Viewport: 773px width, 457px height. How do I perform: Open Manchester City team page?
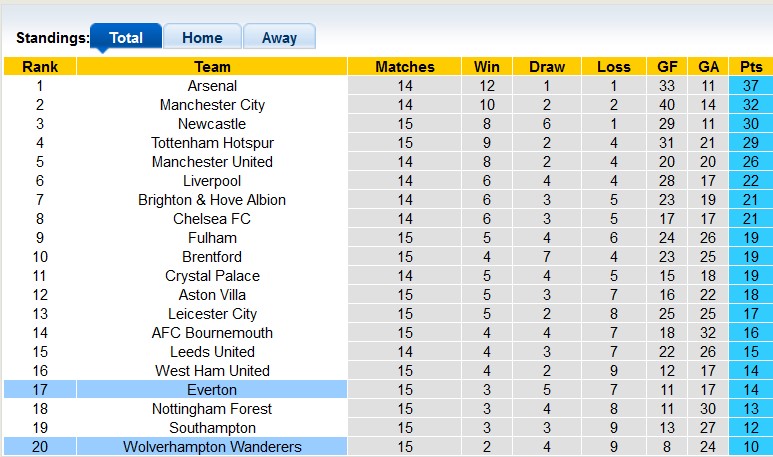pos(212,105)
